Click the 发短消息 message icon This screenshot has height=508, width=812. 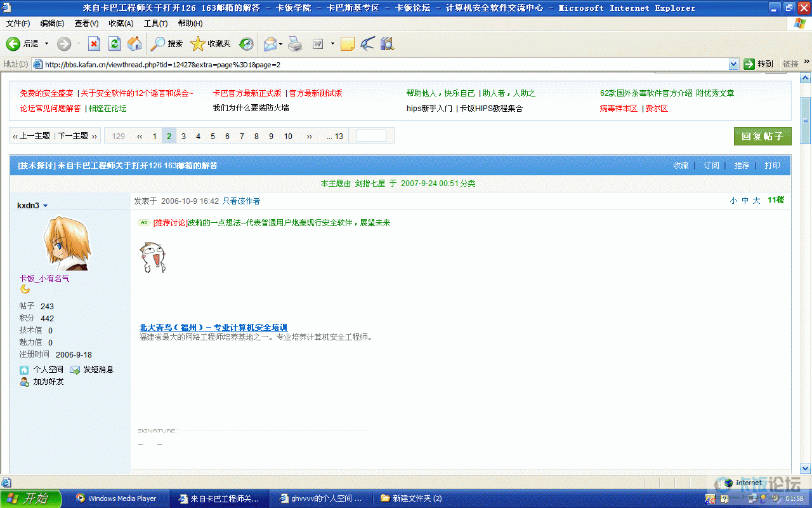75,370
